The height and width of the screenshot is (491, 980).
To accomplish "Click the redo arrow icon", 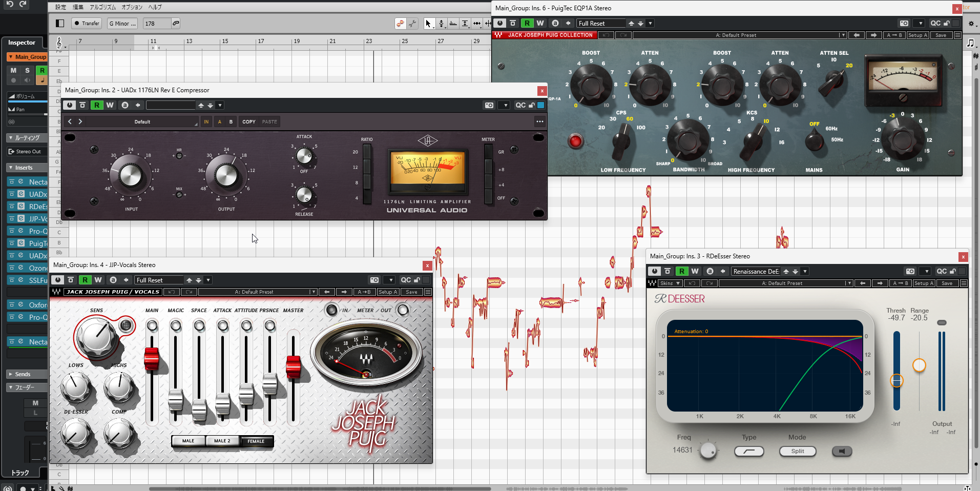I will coord(23,4).
